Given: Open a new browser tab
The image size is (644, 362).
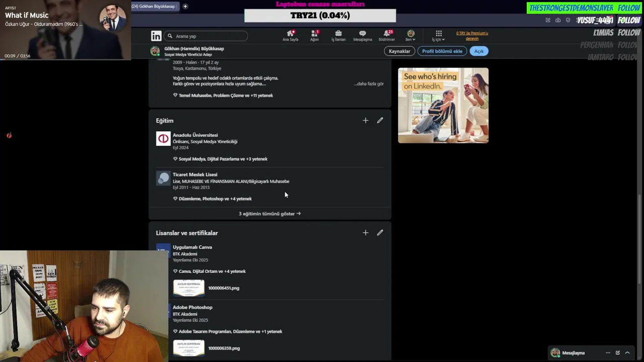Looking at the screenshot, I should [x=185, y=6].
